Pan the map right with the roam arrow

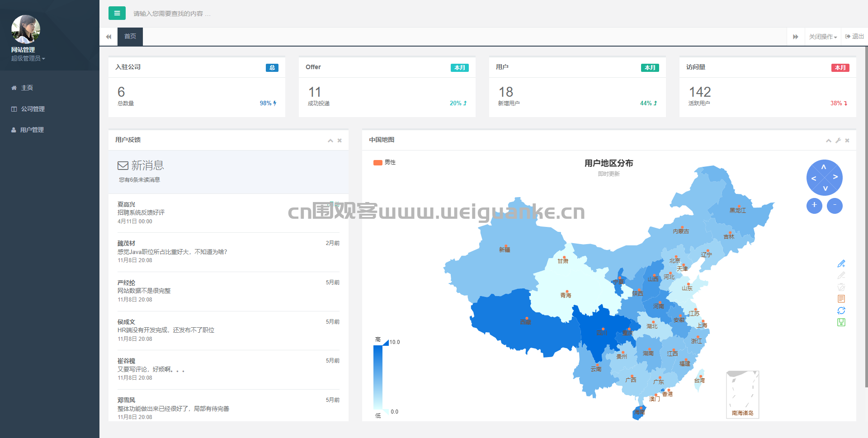pyautogui.click(x=835, y=177)
